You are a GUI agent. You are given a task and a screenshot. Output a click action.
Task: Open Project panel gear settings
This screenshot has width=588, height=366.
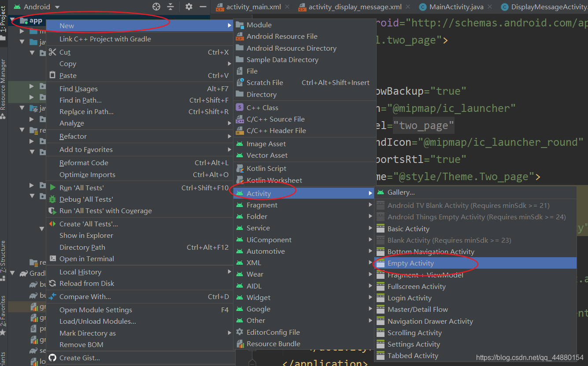click(x=189, y=7)
